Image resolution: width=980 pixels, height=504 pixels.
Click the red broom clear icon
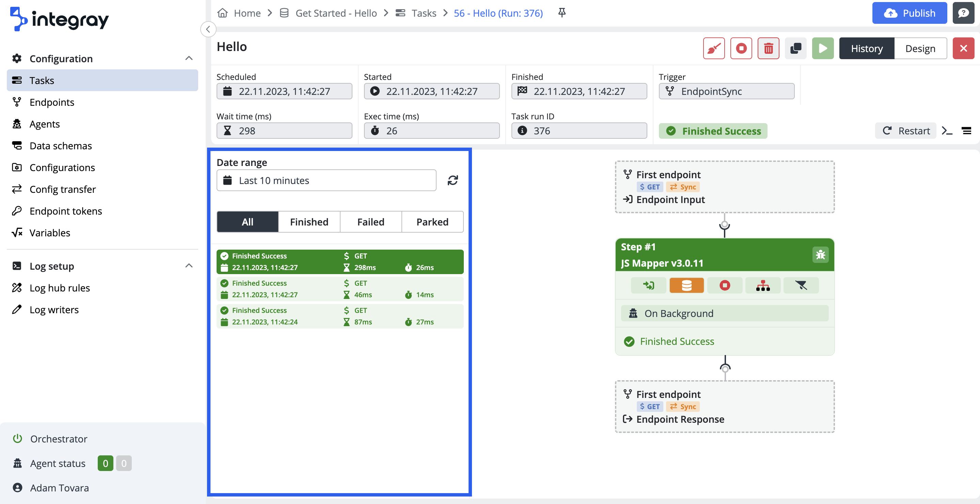pyautogui.click(x=714, y=48)
